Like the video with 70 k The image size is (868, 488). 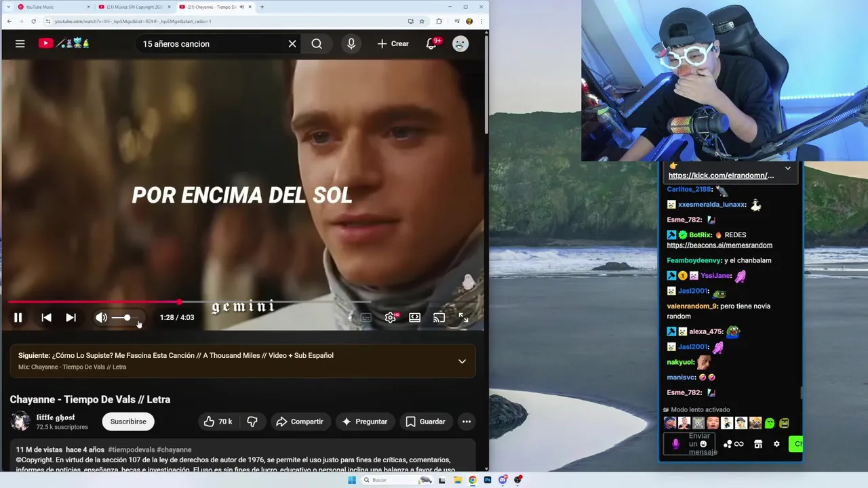point(218,422)
